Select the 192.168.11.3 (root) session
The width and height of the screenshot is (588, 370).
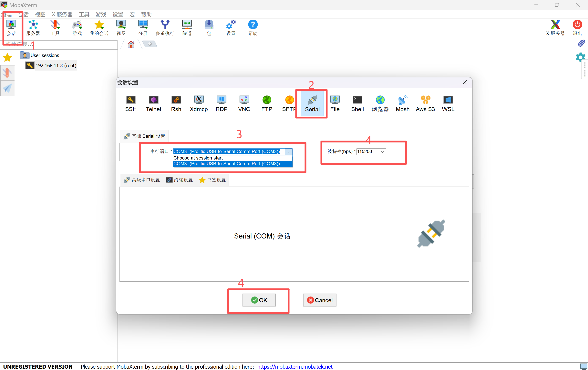click(56, 65)
